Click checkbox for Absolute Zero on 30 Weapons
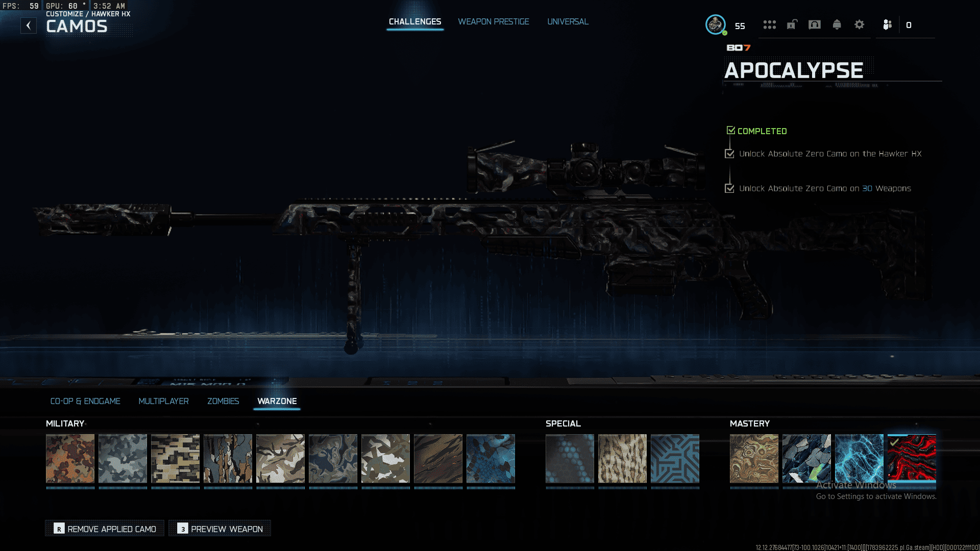980x551 pixels. tap(729, 188)
